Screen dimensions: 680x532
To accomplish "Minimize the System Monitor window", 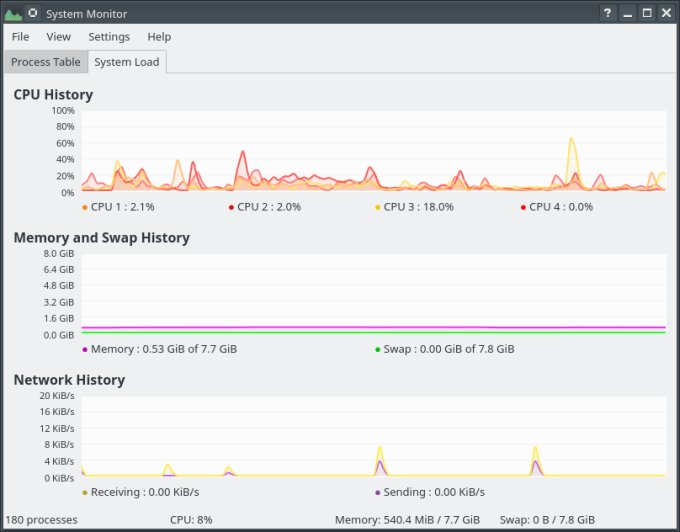I will [627, 13].
